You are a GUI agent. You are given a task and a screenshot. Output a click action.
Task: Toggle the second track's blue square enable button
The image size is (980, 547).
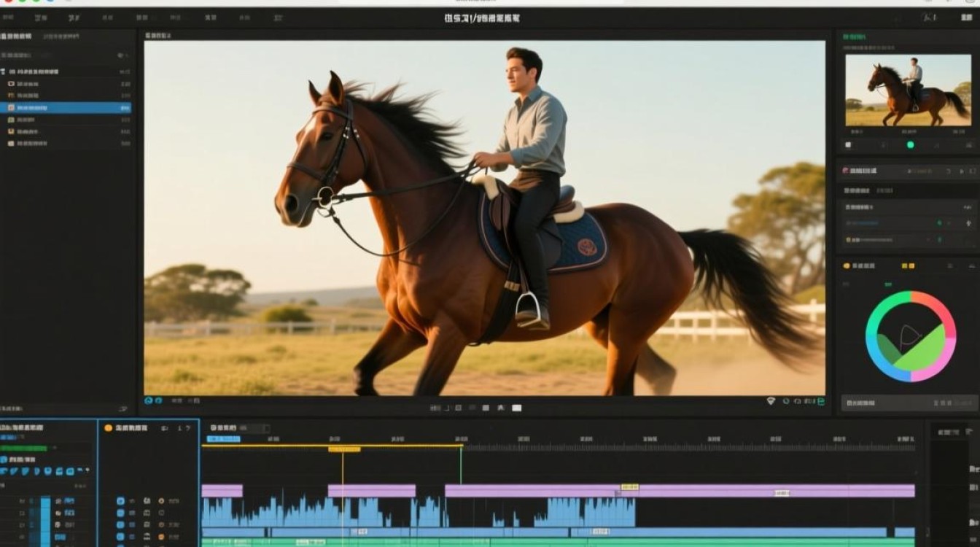[x=120, y=513]
